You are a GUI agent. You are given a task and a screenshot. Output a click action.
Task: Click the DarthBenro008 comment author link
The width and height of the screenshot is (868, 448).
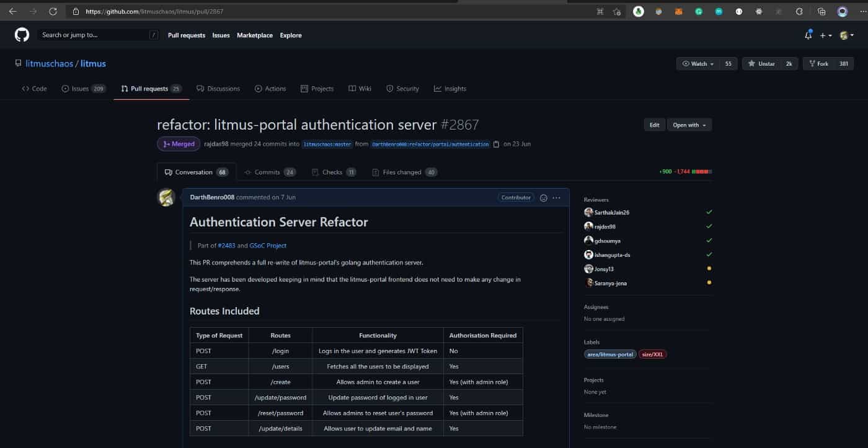[x=212, y=197]
